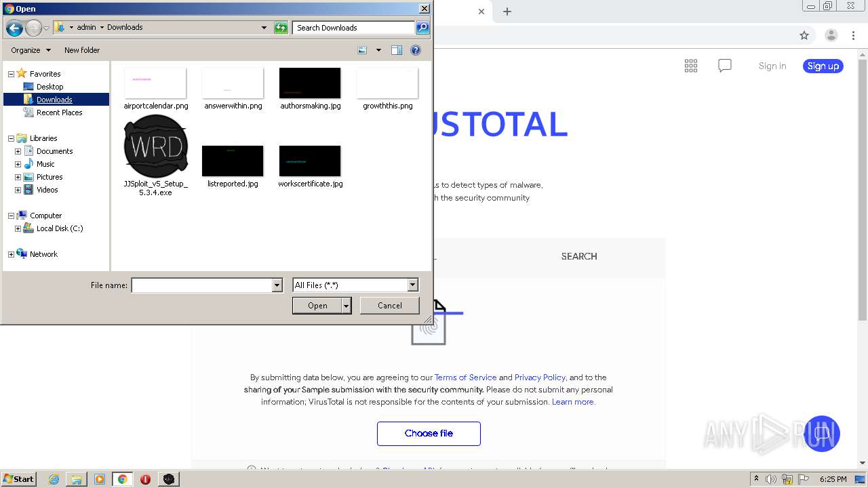Open the view options dropdown arrow

(378, 50)
